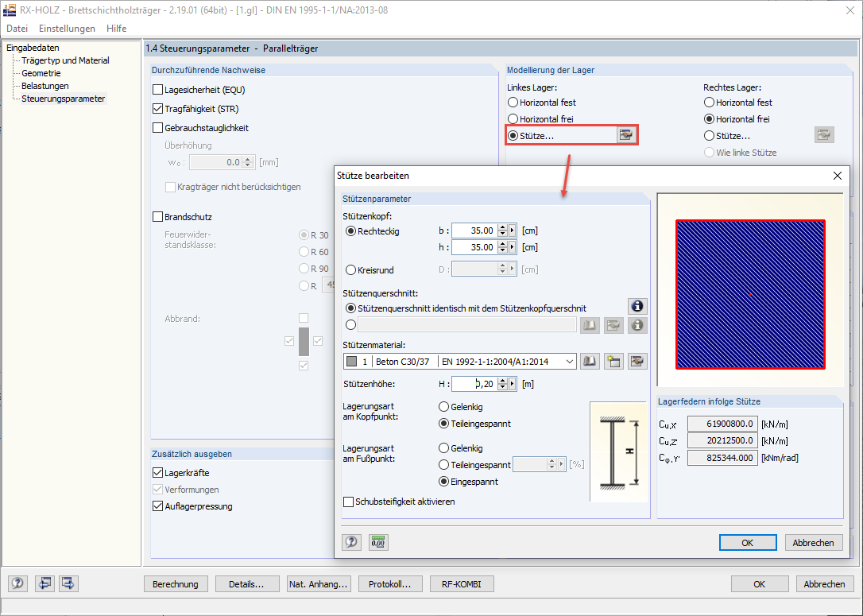This screenshot has width=863, height=616.
Task: Increase Stützenhöhe H spinner
Action: [x=502, y=381]
